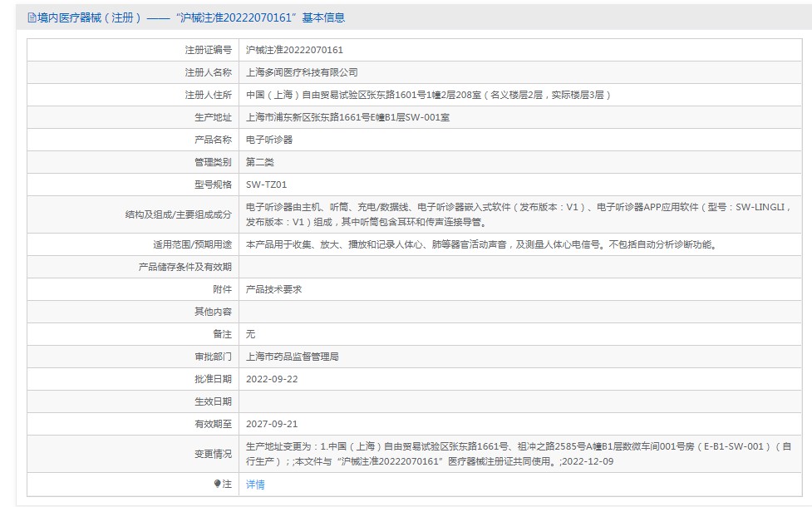Select the registrant address starting 中国（上海）自由贸易试验区张东路1601号
The width and height of the screenshot is (812, 507).
coord(428,95)
